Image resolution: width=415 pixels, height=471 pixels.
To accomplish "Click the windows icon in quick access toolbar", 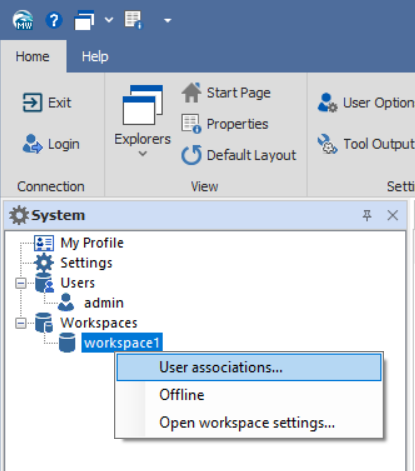I will pyautogui.click(x=84, y=20).
